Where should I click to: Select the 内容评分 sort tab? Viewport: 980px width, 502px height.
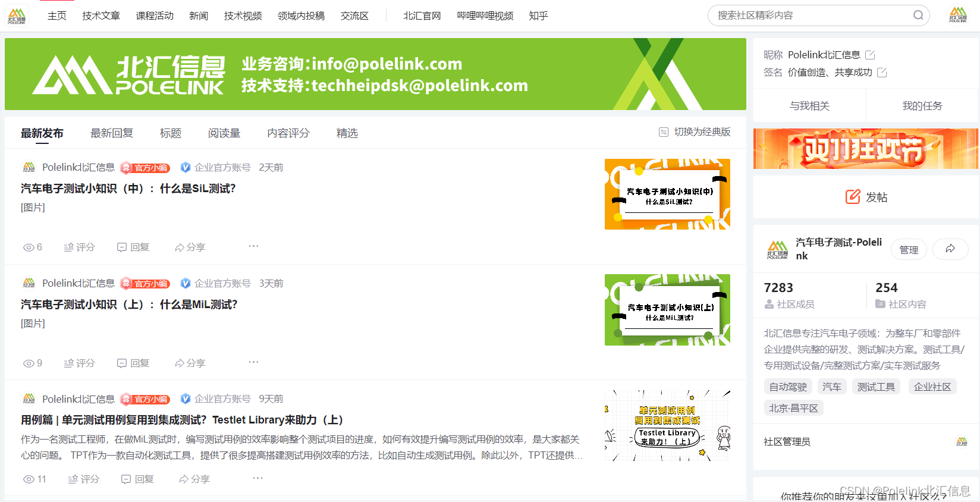pos(288,133)
